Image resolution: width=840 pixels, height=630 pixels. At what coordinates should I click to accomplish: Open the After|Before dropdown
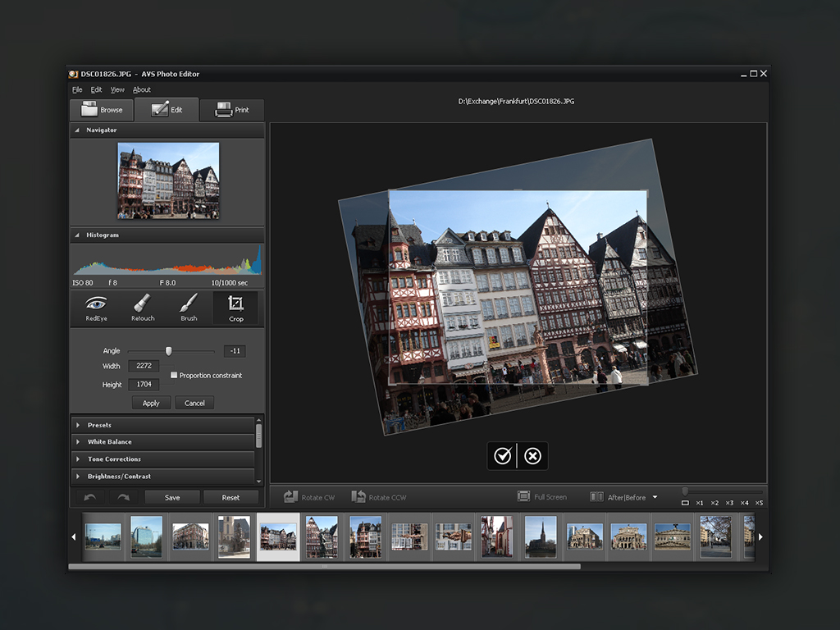pos(654,495)
